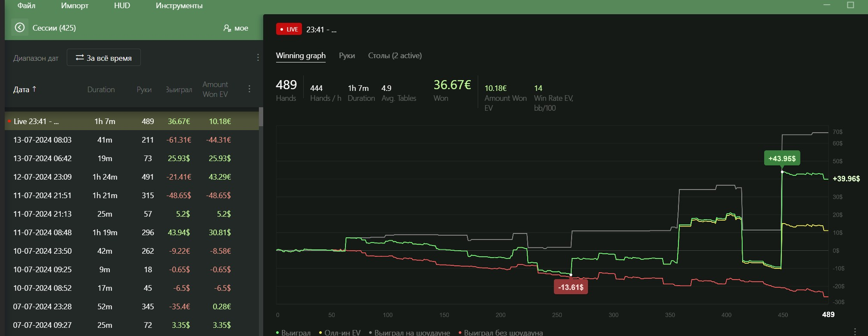This screenshot has height=336, width=868.
Task: Click the 489 hand axis marker
Action: coord(828,314)
